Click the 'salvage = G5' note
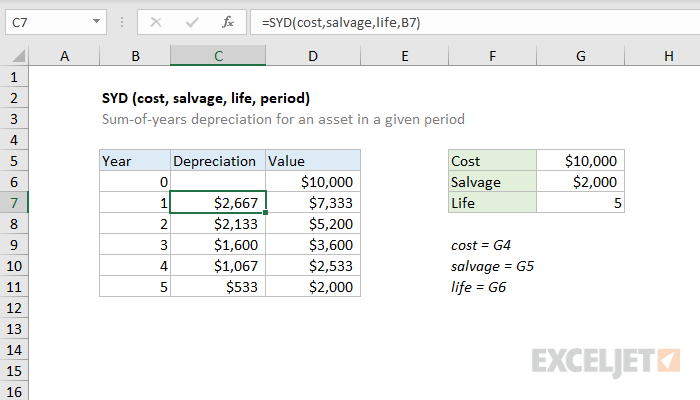The width and height of the screenshot is (700, 400). (x=492, y=266)
